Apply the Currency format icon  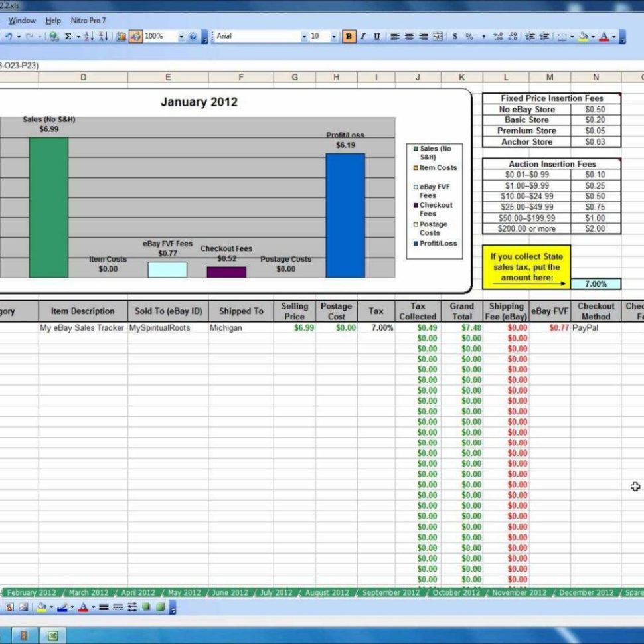455,37
